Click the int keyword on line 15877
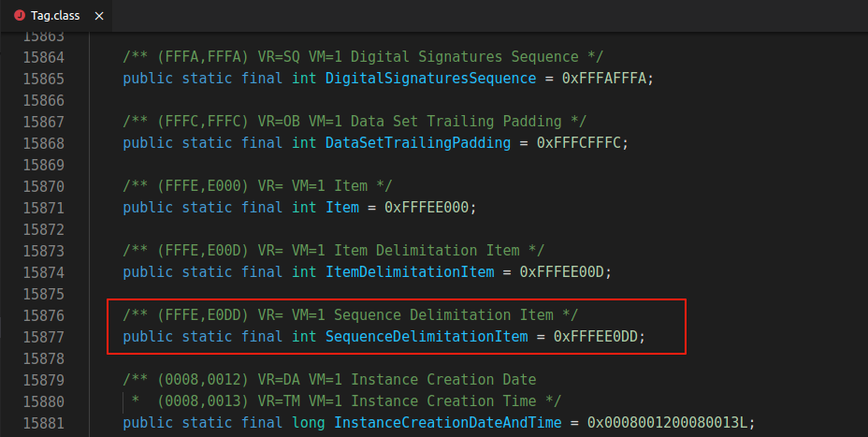The height and width of the screenshot is (437, 868). (304, 337)
